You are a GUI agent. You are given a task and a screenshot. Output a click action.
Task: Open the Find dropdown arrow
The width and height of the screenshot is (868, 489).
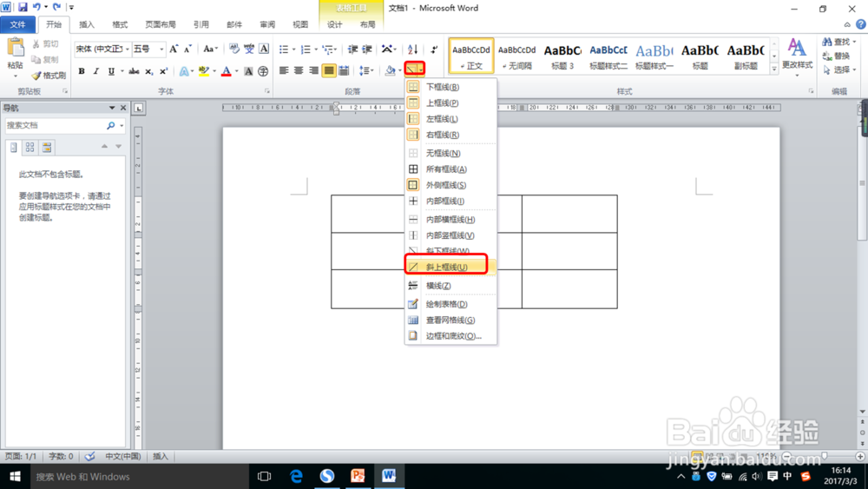pos(855,42)
